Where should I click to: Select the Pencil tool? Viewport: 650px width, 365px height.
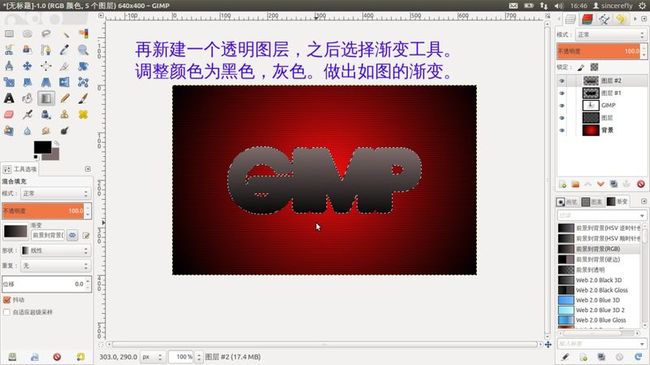pos(65,98)
